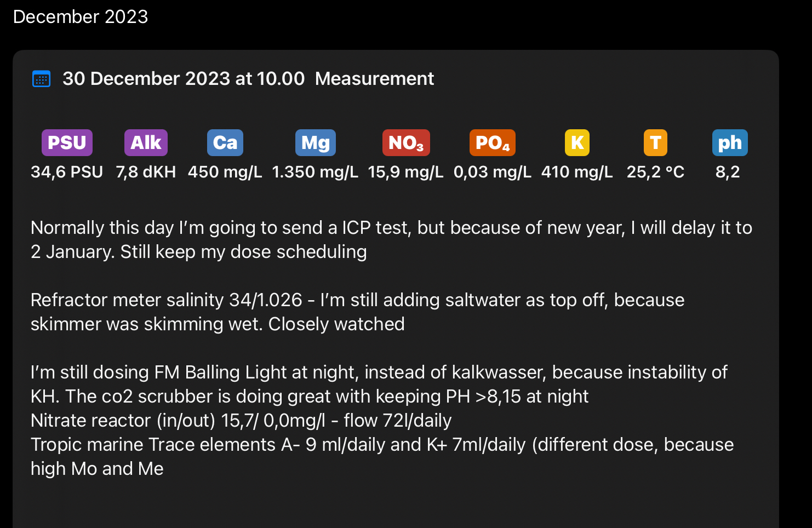Click the 15,9 mg/L nitrate value
Image resolution: width=812 pixels, height=528 pixels.
tap(405, 172)
